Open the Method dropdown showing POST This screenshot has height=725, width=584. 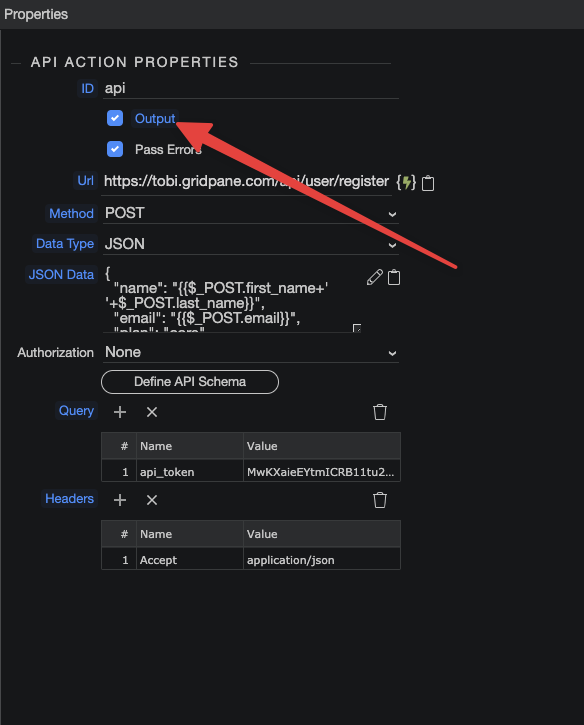[x=251, y=213]
